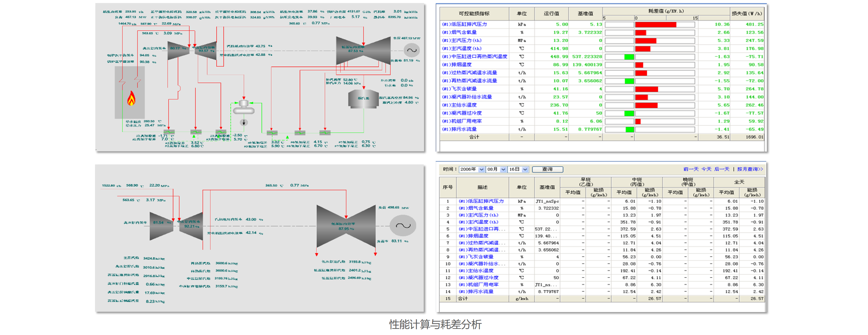Click the generator symbol in lower diagram
This screenshot has width=868, height=335.
tap(403, 226)
